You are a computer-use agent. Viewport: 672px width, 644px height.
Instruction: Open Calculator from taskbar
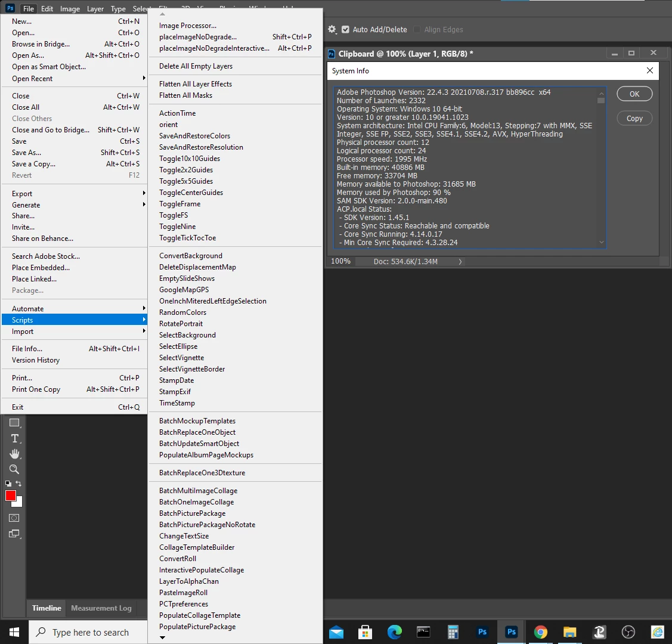(x=453, y=632)
